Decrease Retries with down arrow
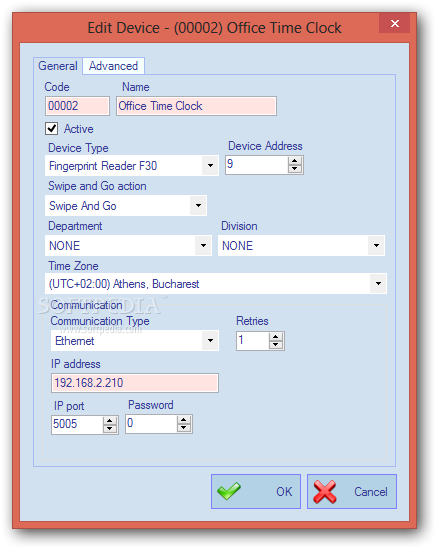The image size is (437, 549). (276, 345)
